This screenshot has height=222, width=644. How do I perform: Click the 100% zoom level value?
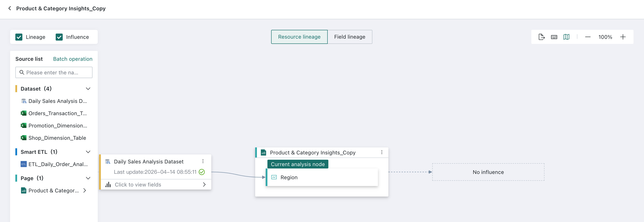click(605, 37)
